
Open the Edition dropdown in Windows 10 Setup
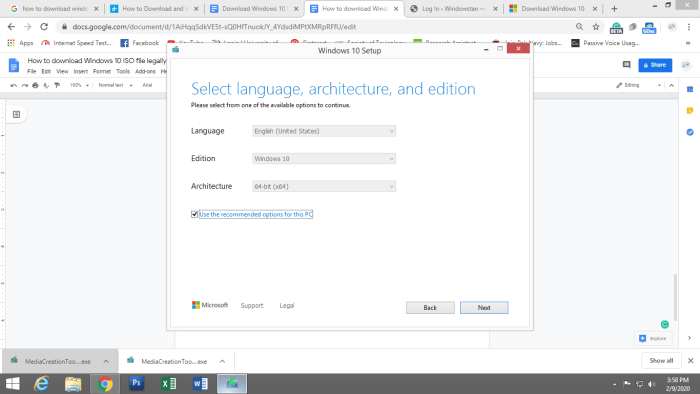coord(324,159)
